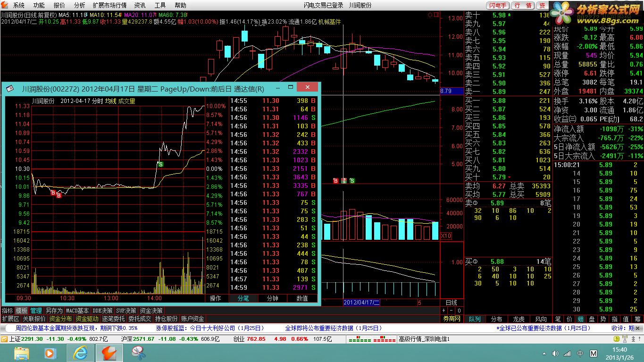Open the 系统 menu

[19, 5]
